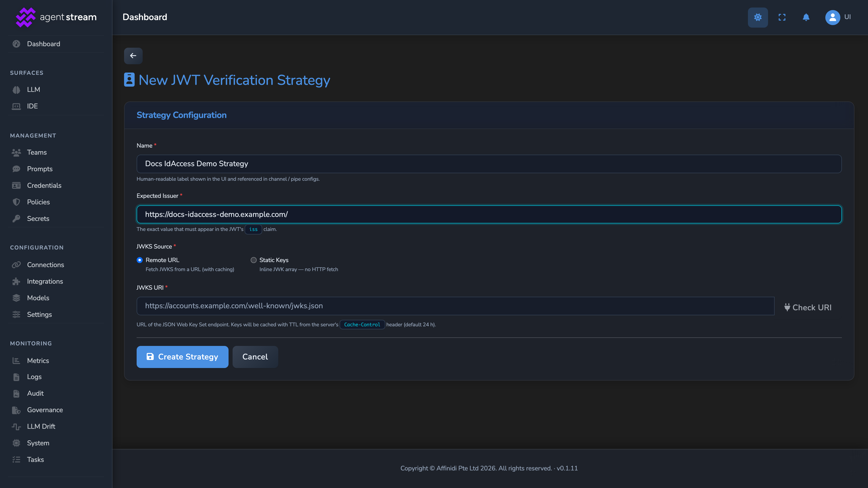The image size is (868, 488).
Task: Open notifications bell icon
Action: [806, 17]
